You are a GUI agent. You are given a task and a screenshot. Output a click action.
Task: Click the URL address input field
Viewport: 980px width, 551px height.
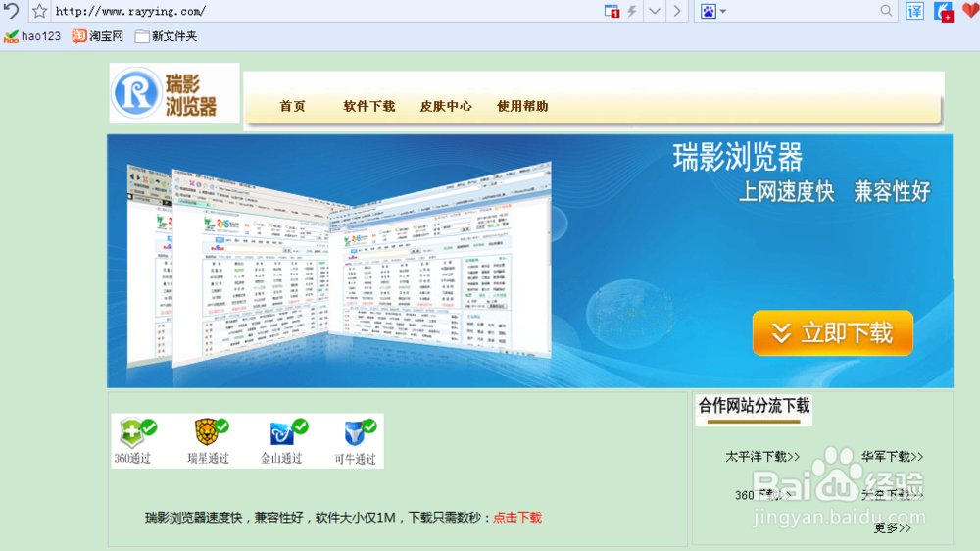point(325,11)
